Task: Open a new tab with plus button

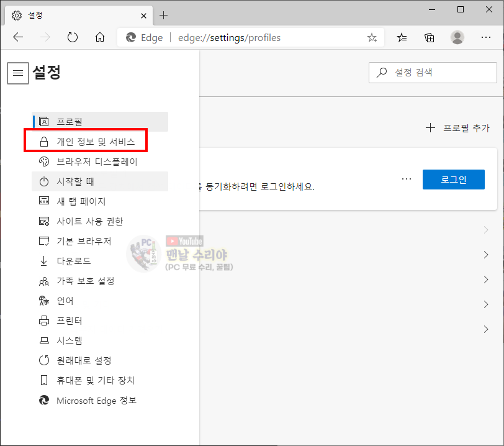Action: pos(163,15)
